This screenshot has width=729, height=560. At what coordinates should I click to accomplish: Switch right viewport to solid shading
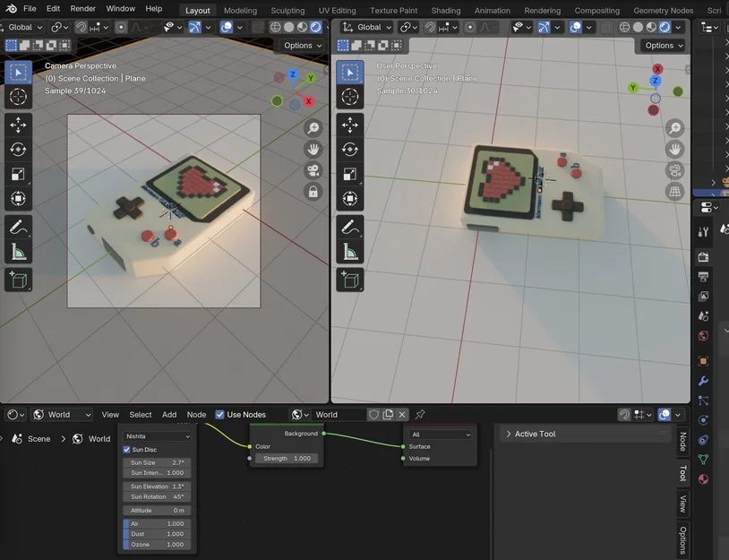coord(638,28)
